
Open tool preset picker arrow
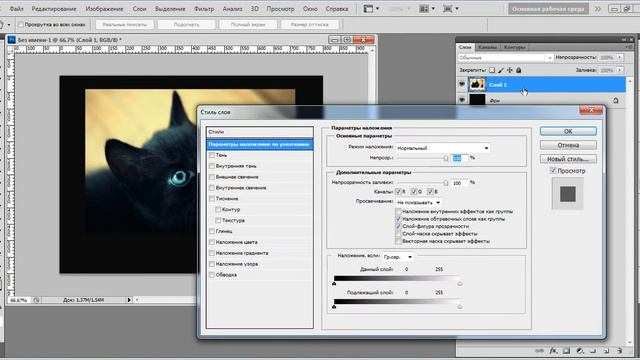point(9,25)
